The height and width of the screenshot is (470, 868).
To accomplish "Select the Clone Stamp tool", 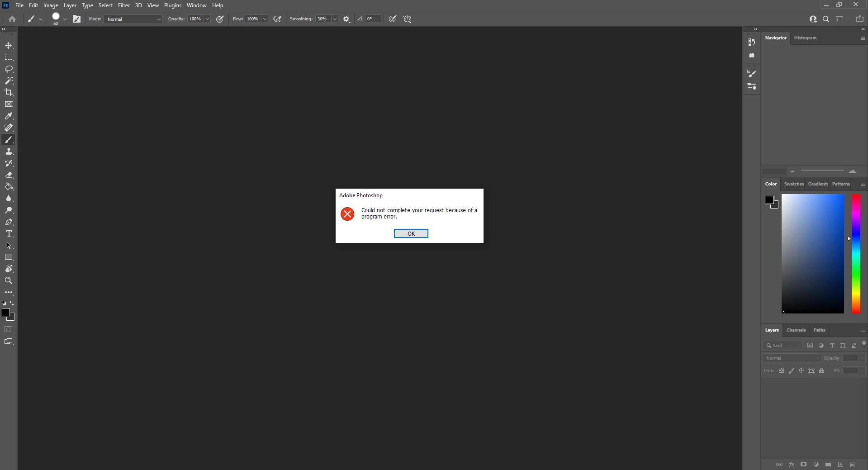I will (x=9, y=152).
